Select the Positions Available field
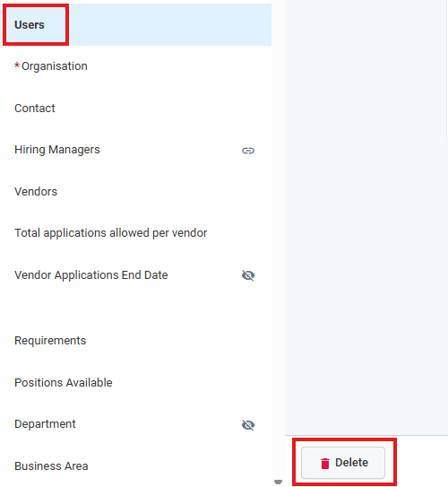Screen dimensions: 448x487 (137, 383)
